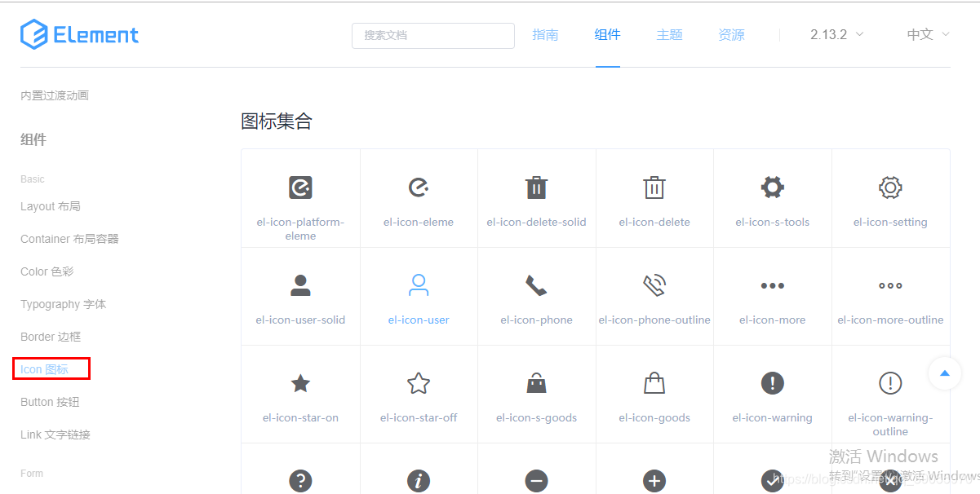This screenshot has width=980, height=494.
Task: Select the solid plus circle icon
Action: coord(654,481)
